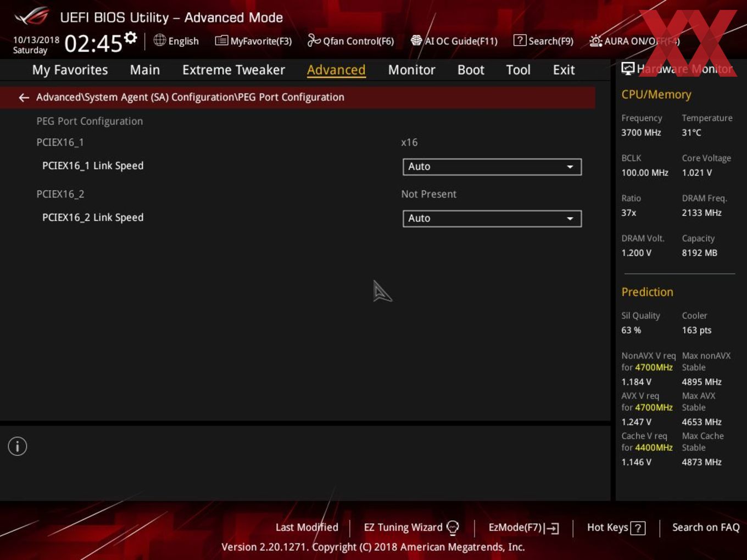Click the settings gear next to the clock

130,38
